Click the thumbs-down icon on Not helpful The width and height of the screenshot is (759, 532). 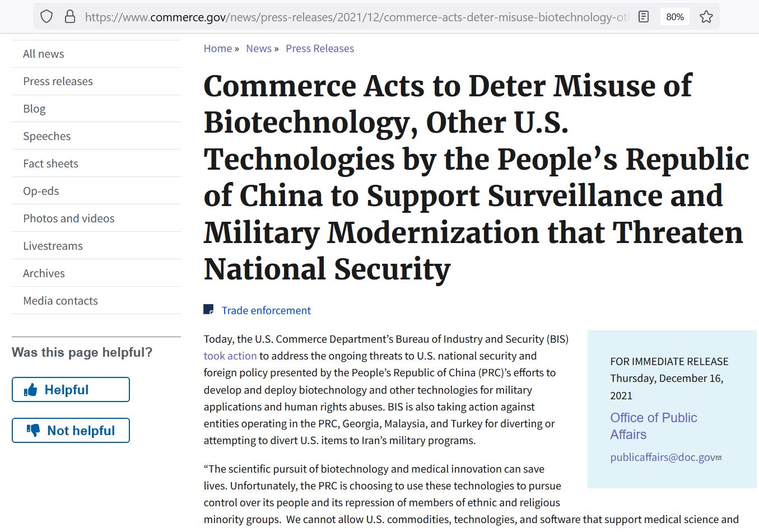coord(34,430)
